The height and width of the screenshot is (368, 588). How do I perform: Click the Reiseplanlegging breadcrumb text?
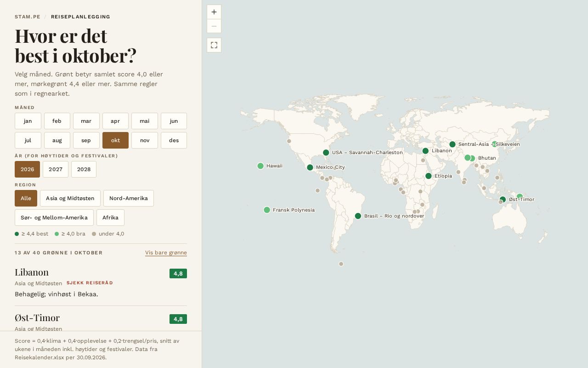tap(80, 17)
